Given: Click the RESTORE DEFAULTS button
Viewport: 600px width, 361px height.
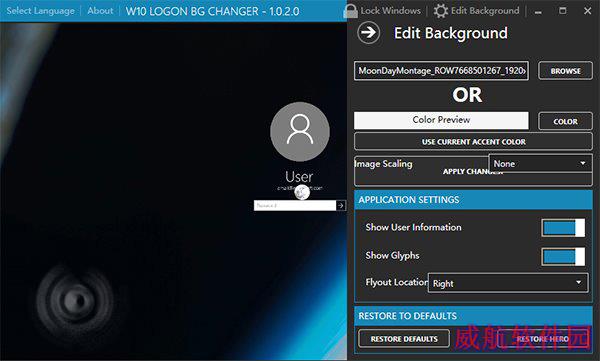Looking at the screenshot, I should [x=404, y=339].
